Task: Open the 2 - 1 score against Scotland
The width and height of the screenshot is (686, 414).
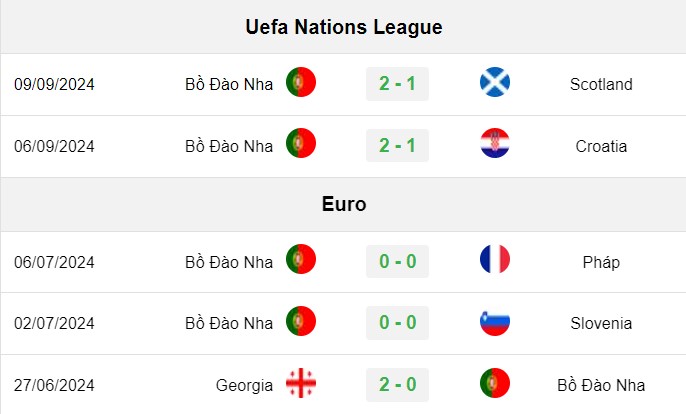Action: click(x=397, y=84)
